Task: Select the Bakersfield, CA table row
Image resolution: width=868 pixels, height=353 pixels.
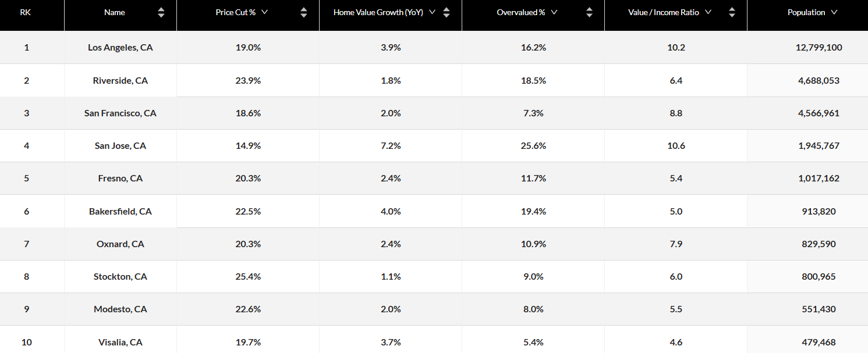Action: (120, 211)
